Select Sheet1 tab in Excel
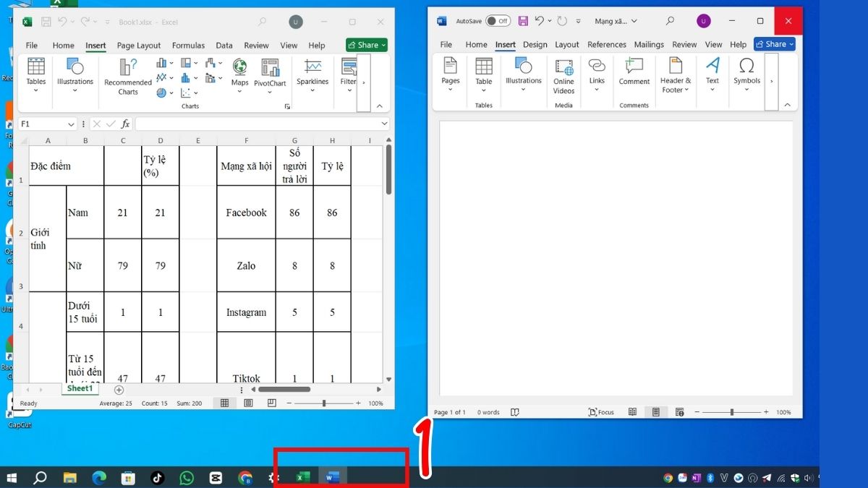The width and height of the screenshot is (868, 488). [x=80, y=389]
